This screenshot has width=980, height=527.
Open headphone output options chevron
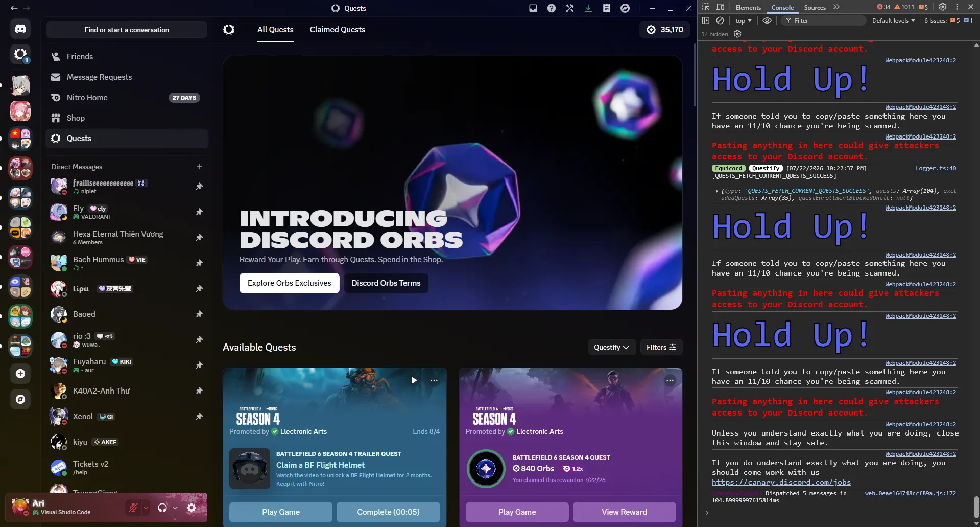click(x=175, y=508)
